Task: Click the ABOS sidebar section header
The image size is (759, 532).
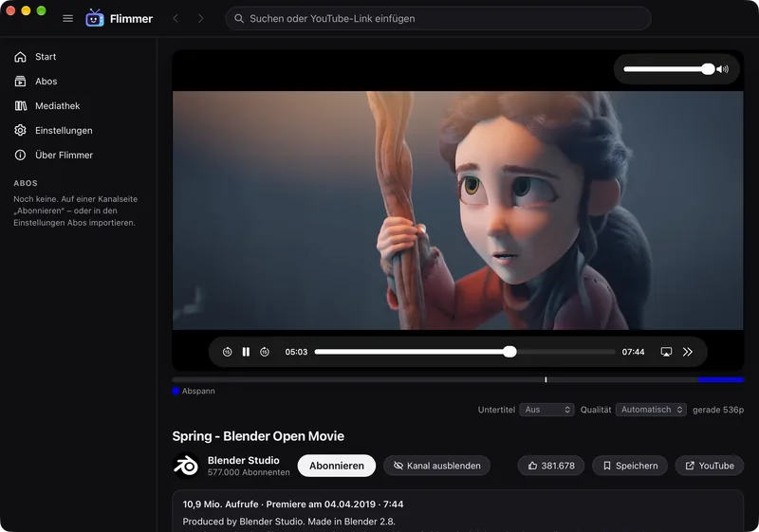Action: click(x=26, y=183)
